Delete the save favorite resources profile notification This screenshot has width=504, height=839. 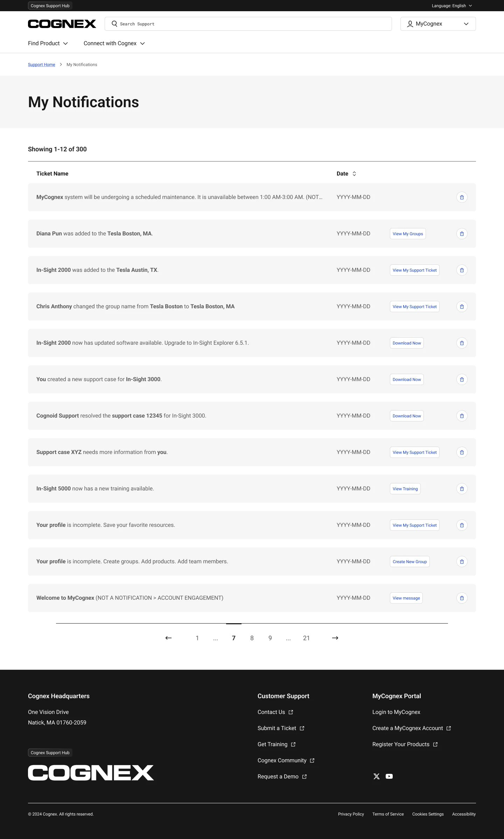462,525
